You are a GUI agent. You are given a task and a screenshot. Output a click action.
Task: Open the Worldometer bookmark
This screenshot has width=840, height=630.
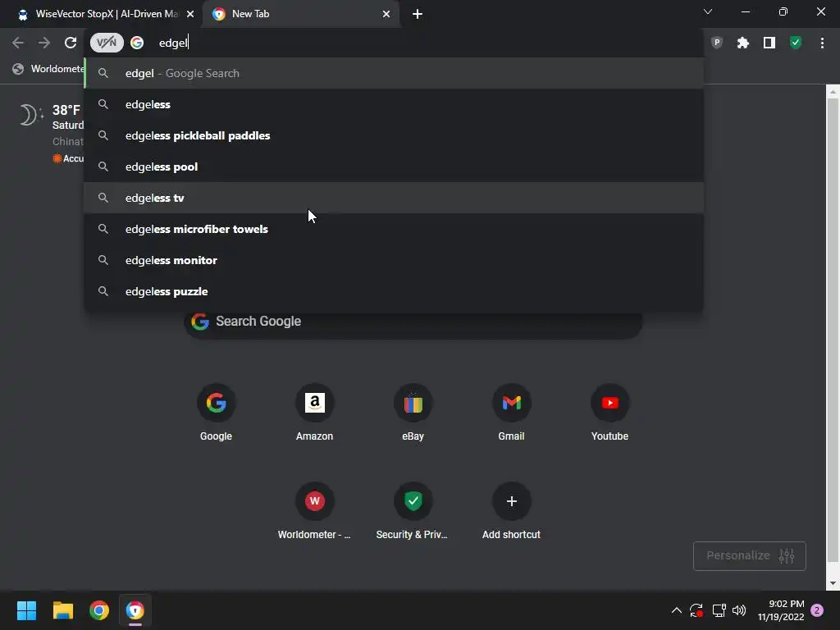[x=48, y=69]
